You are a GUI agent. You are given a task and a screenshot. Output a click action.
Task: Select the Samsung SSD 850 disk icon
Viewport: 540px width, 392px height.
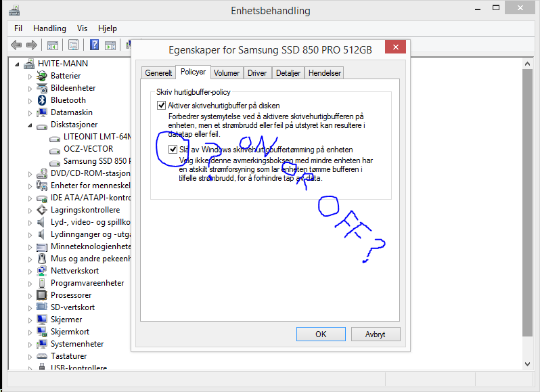coord(55,162)
